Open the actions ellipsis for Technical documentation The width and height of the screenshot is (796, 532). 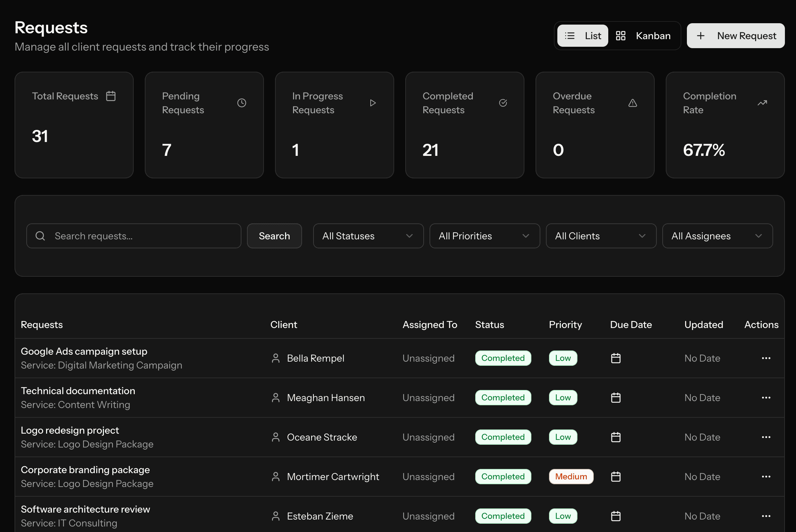[766, 398]
